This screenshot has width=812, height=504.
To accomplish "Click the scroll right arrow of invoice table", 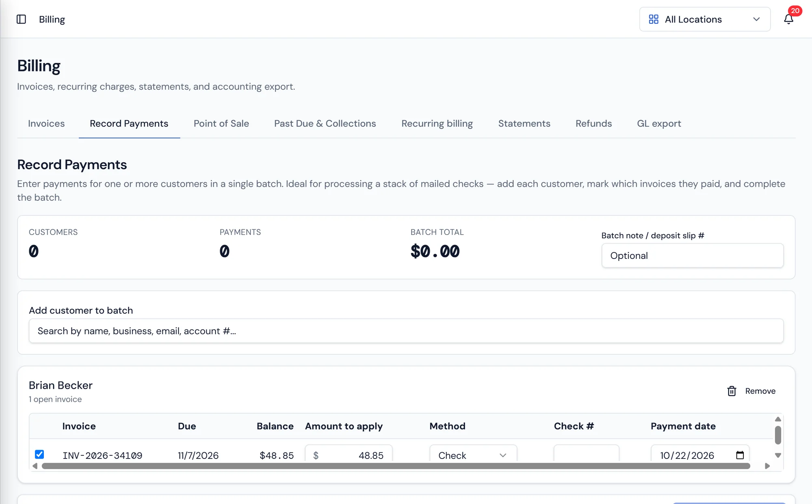I will tap(767, 466).
